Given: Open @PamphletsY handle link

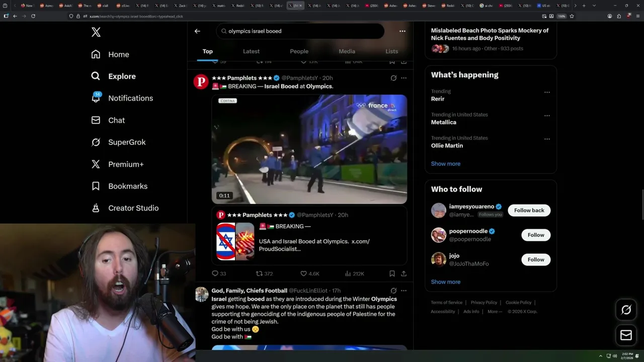Looking at the screenshot, I should pos(299,78).
